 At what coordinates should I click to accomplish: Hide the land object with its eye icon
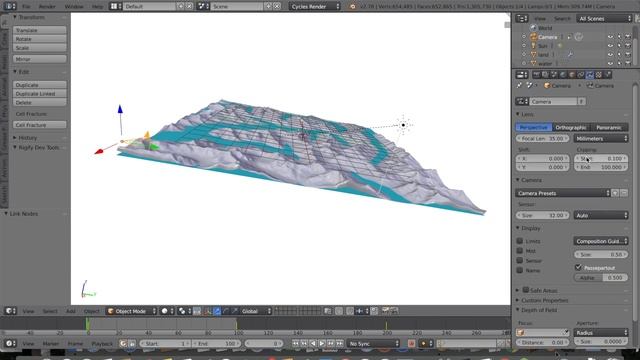(x=610, y=55)
